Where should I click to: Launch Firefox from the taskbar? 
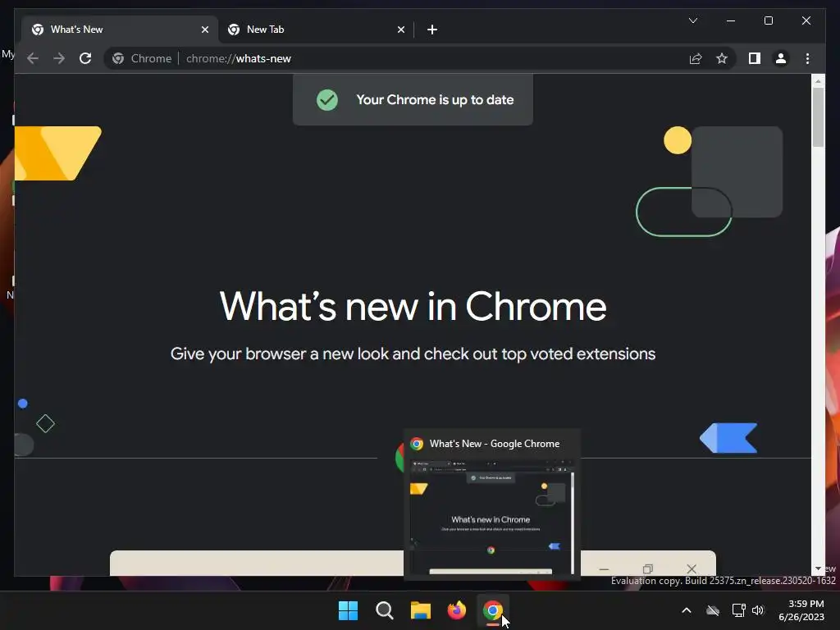tap(456, 610)
